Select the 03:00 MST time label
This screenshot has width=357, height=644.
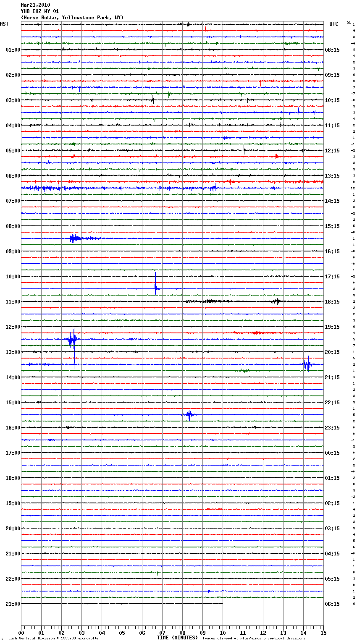click(x=13, y=100)
